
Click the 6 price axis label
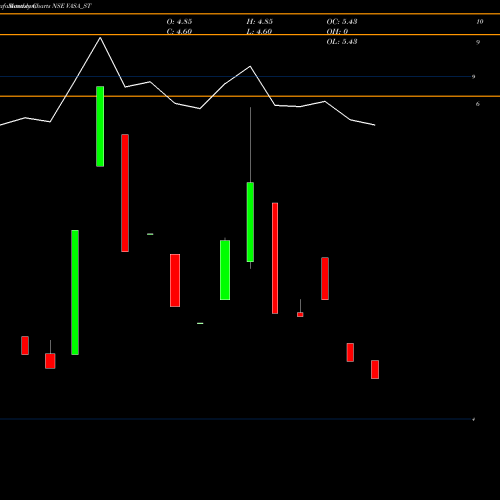coord(478,104)
